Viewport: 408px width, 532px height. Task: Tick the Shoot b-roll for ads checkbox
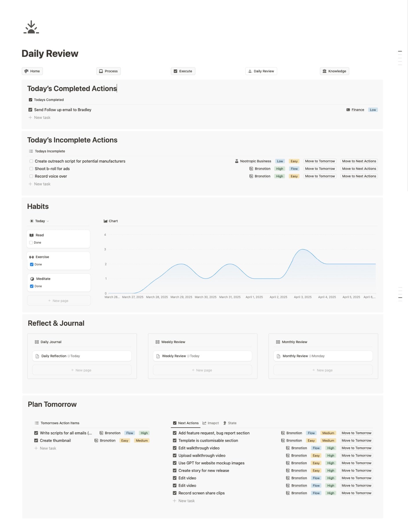pos(31,169)
